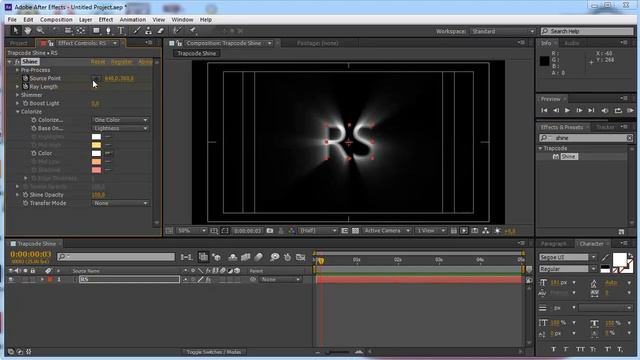640x360 pixels.
Task: Click the timeline zoom slider
Action: tap(338, 352)
